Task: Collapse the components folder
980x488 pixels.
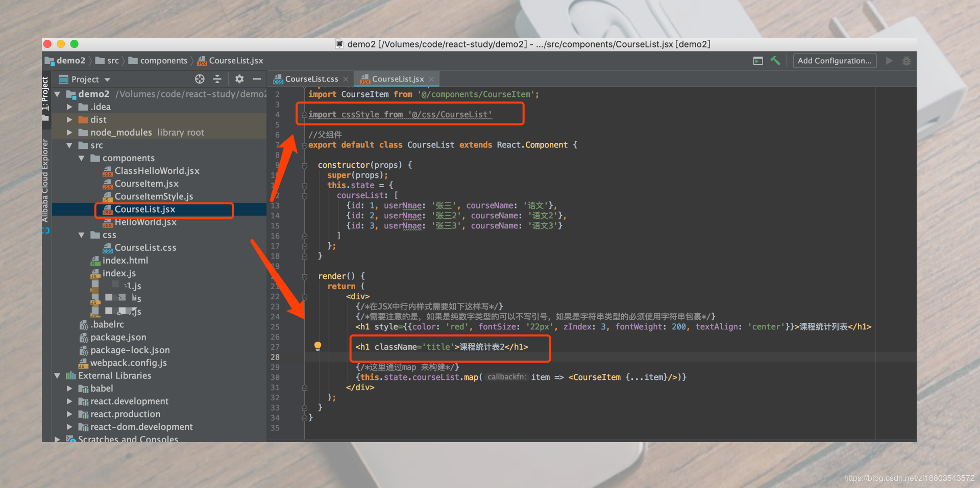Action: coord(82,158)
